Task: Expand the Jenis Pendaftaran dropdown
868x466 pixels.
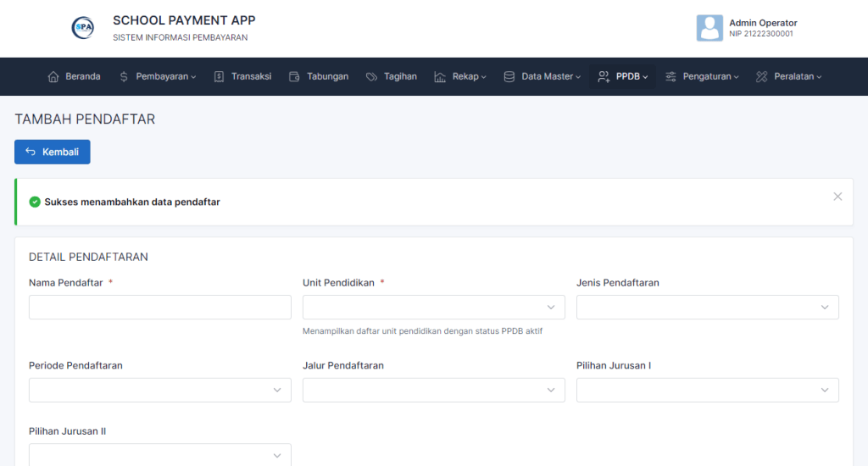Action: tap(707, 308)
